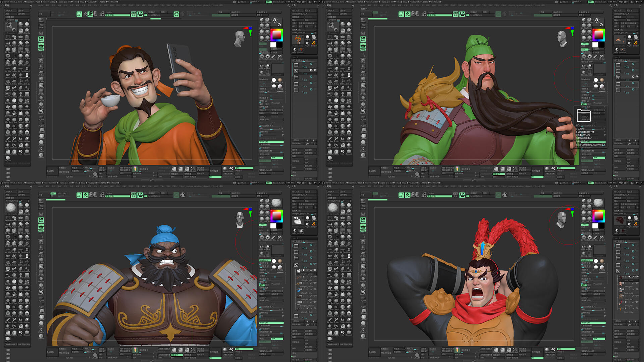Select the Cylinder tool in Liu Bei window
644x362 pixels.
(x=314, y=37)
